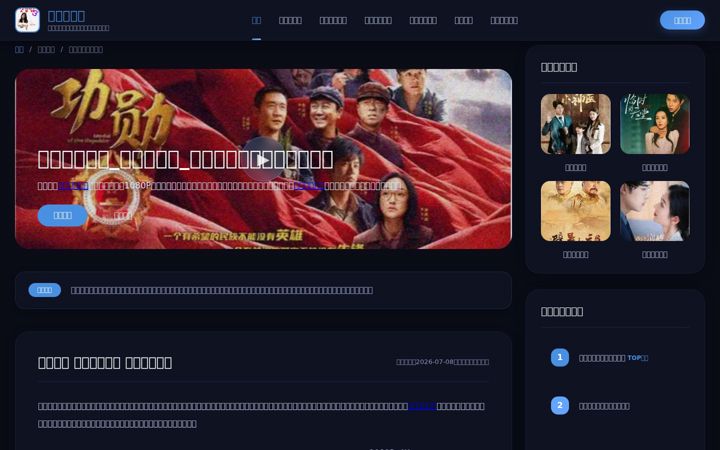Screen dimensions: 720x450
Task: Click the blue site title beside the logo
Action: (66, 16)
